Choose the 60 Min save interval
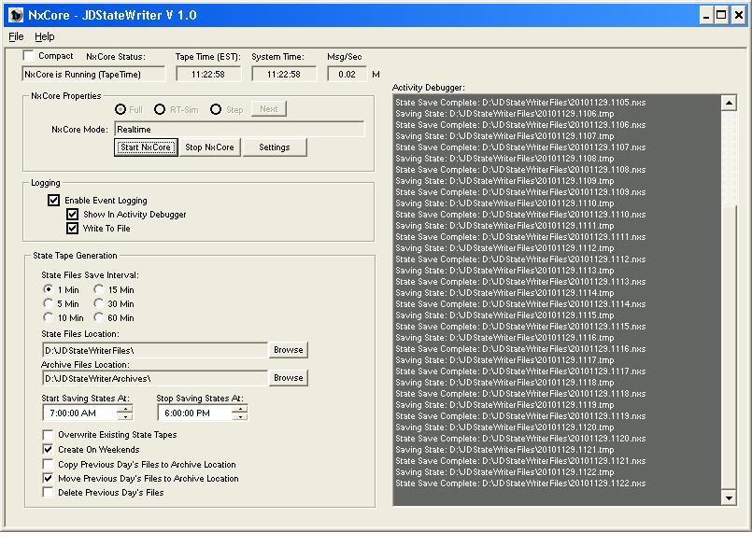Screen dimensions: 752x560 [99, 318]
